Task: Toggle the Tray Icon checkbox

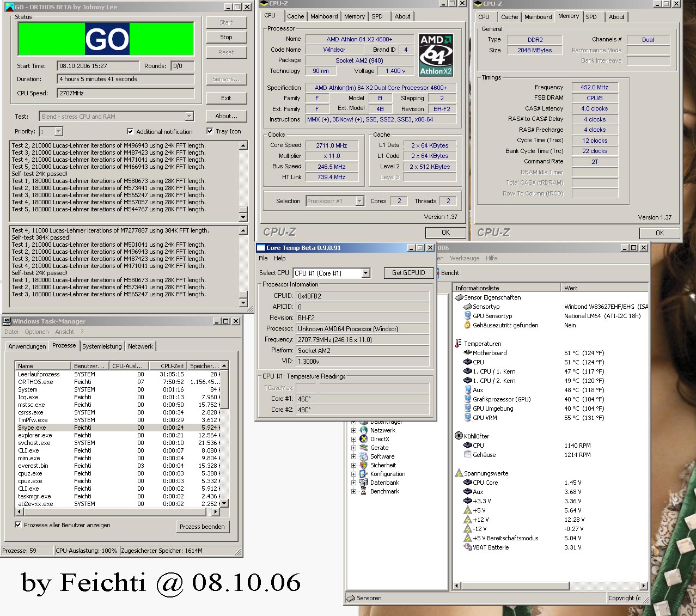Action: pyautogui.click(x=210, y=131)
